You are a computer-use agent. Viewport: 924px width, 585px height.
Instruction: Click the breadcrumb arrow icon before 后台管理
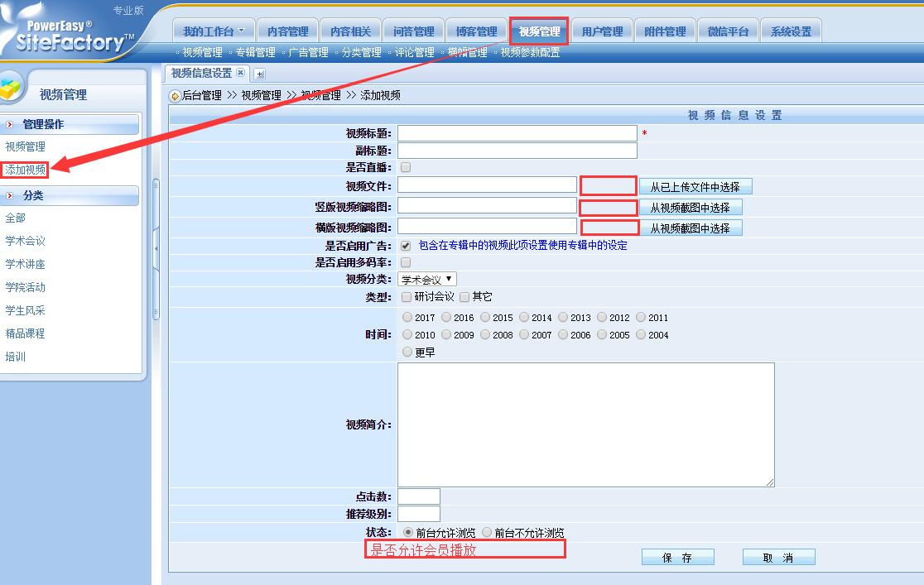[x=175, y=96]
